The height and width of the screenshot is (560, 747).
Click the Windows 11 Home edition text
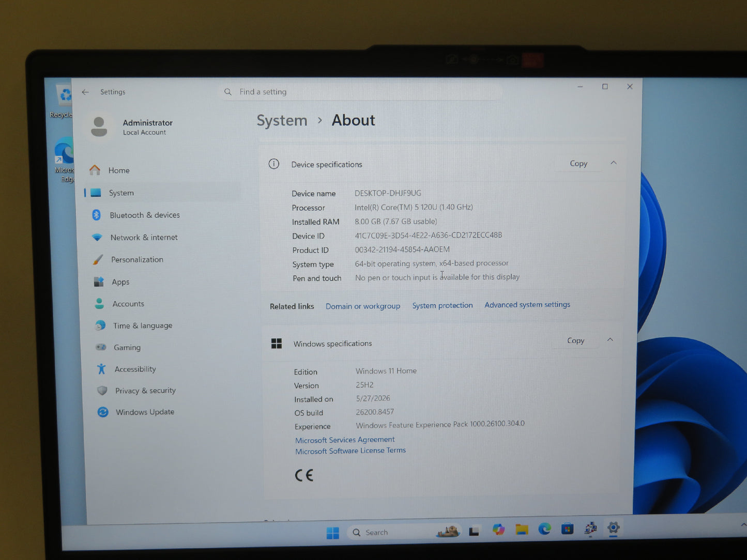tap(386, 371)
